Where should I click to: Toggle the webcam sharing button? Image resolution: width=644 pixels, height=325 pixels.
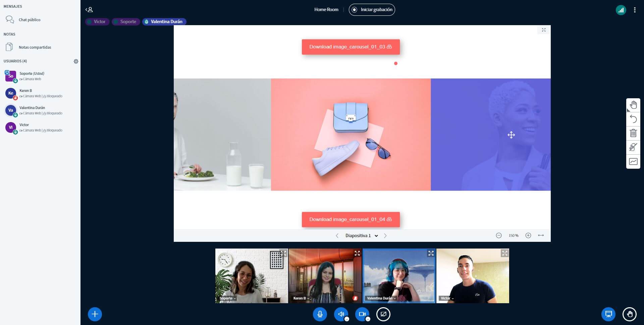362,314
